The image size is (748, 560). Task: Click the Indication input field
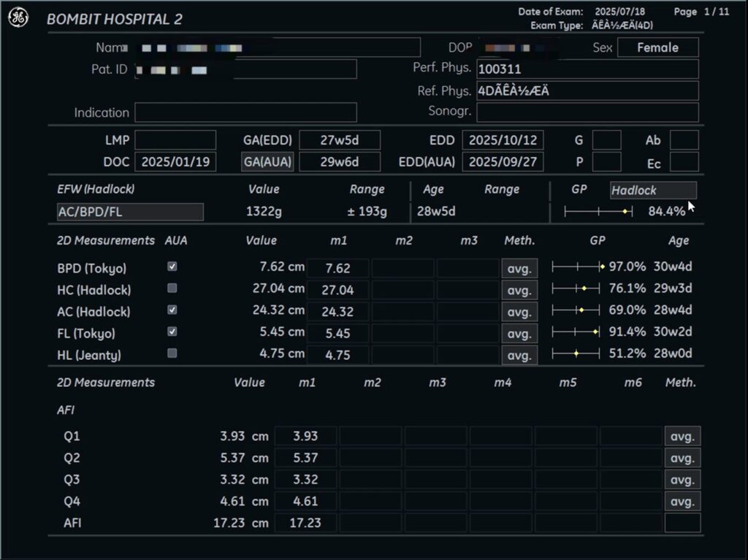[x=245, y=112]
